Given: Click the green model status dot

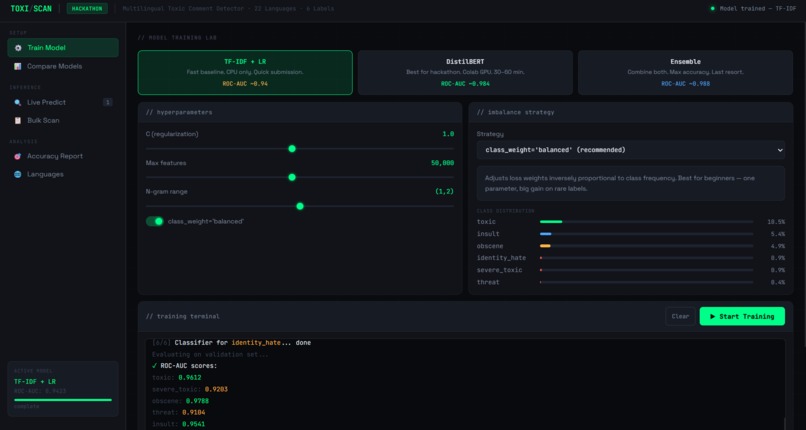Looking at the screenshot, I should tap(712, 8).
